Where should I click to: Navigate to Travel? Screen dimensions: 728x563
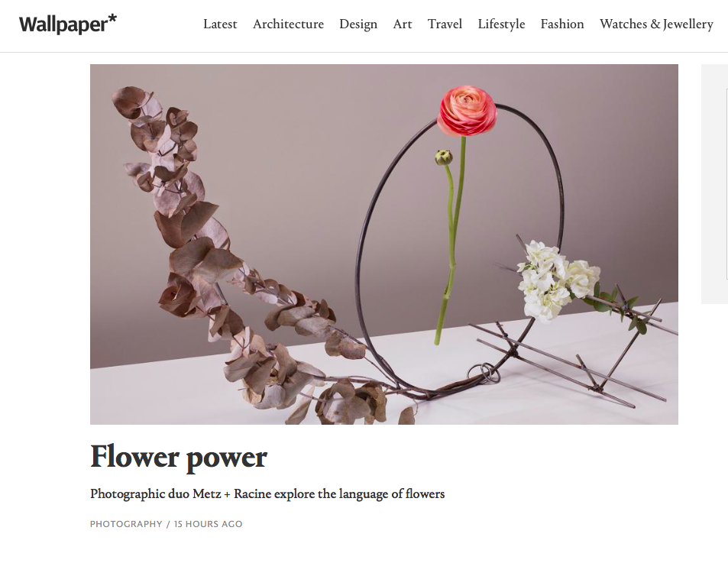(445, 24)
